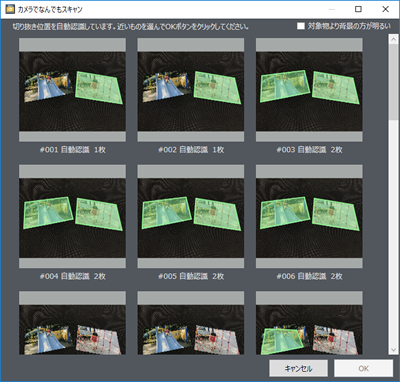The width and height of the screenshot is (400, 382).
Task: Select thumbnail #005 自動認識 2枚
Action: (x=191, y=216)
